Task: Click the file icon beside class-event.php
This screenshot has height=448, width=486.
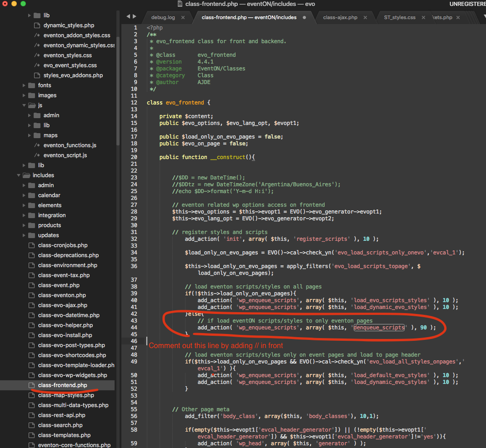Action: pos(31,285)
